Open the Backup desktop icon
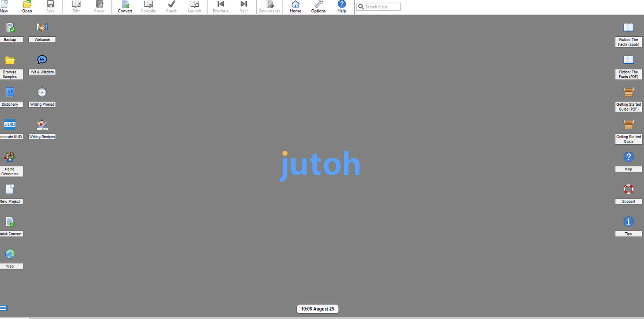Viewport: 644px width, 319px height. 10,28
